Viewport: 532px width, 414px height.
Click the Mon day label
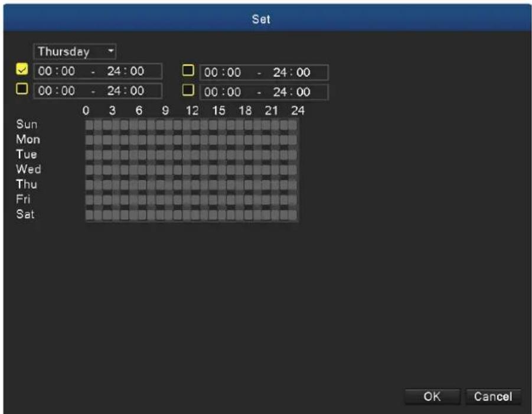28,139
